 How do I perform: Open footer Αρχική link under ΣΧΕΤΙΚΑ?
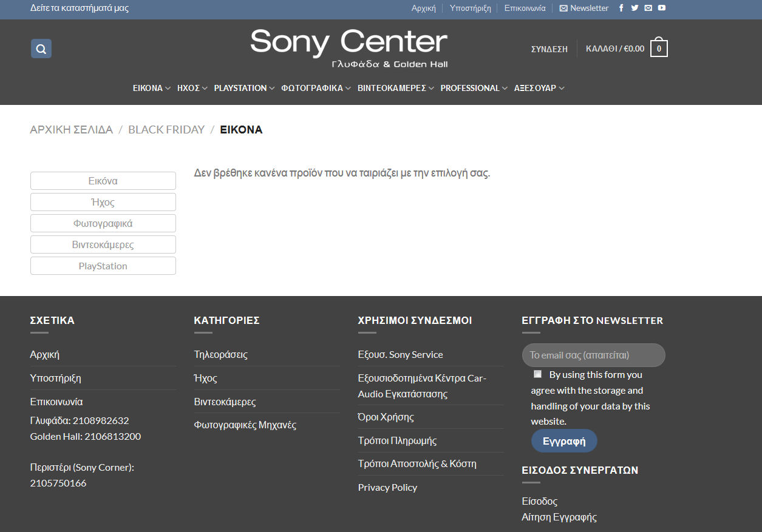tap(45, 354)
